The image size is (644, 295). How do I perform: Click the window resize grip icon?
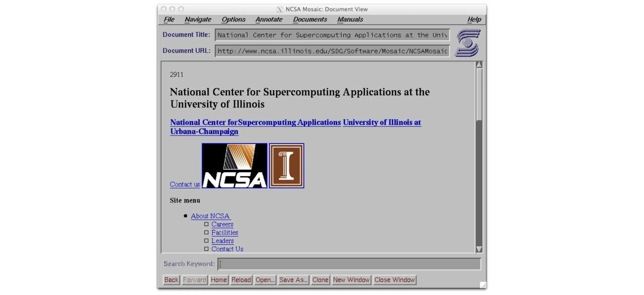coord(483,285)
